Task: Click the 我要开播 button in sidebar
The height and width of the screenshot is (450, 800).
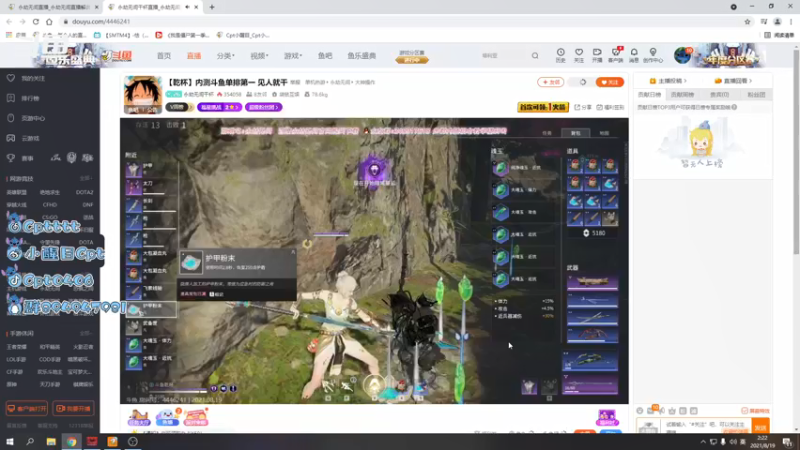Action: click(73, 409)
